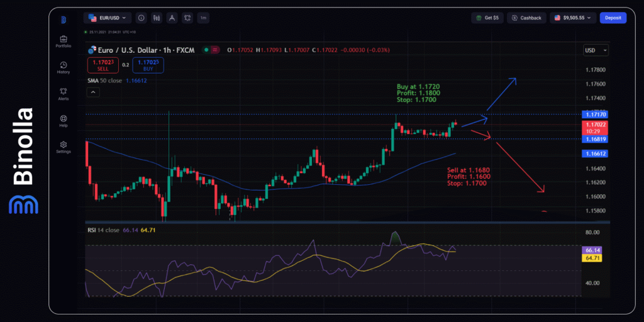The image size is (644, 322).
Task: Expand the $9,505.55 account balance dropdown
Action: pos(573,18)
